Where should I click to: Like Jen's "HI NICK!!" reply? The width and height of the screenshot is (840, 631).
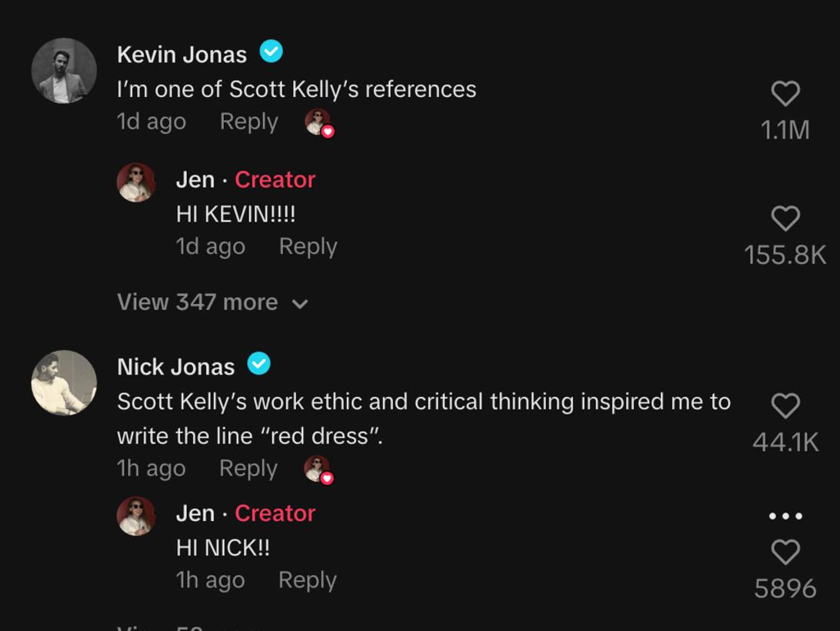tap(785, 553)
